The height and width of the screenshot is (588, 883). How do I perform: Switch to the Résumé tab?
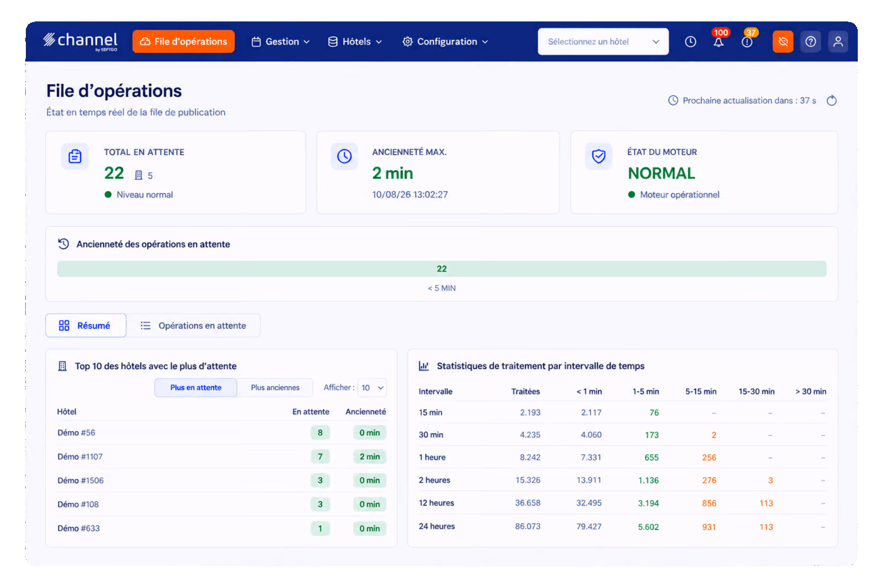coord(86,326)
